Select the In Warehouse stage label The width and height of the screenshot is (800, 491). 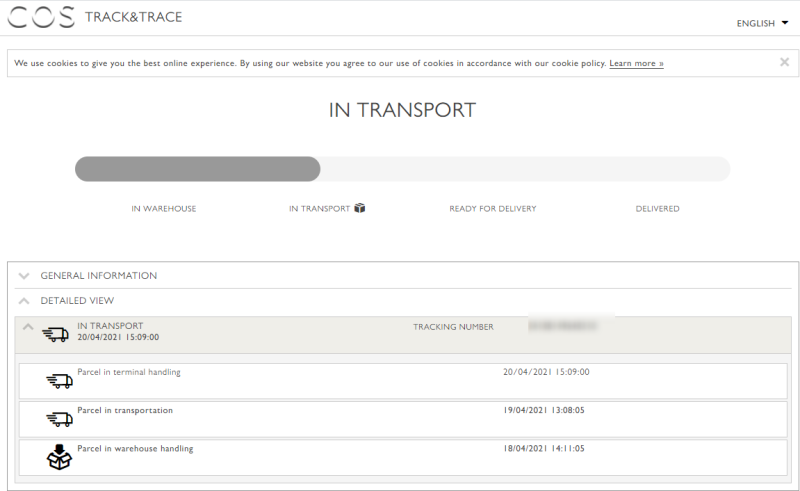[164, 209]
